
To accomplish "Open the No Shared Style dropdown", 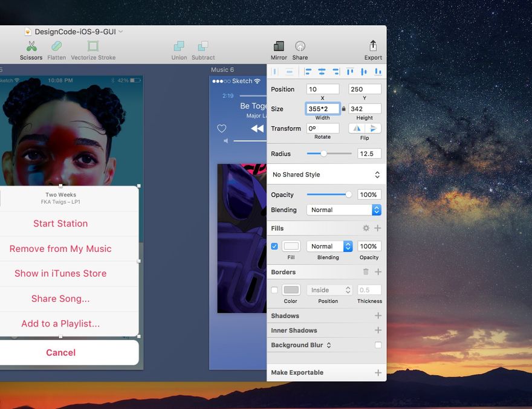I will pyautogui.click(x=326, y=175).
